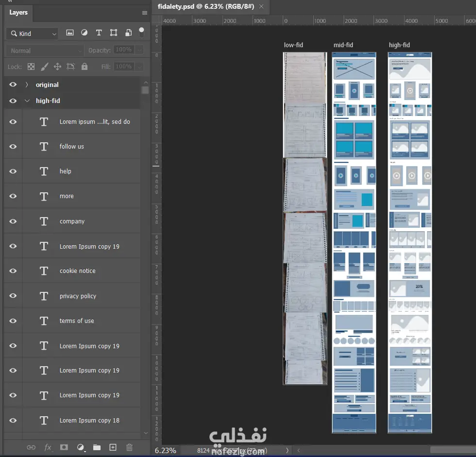
Task: Click the mid-fid artboard label
Action: click(x=343, y=45)
